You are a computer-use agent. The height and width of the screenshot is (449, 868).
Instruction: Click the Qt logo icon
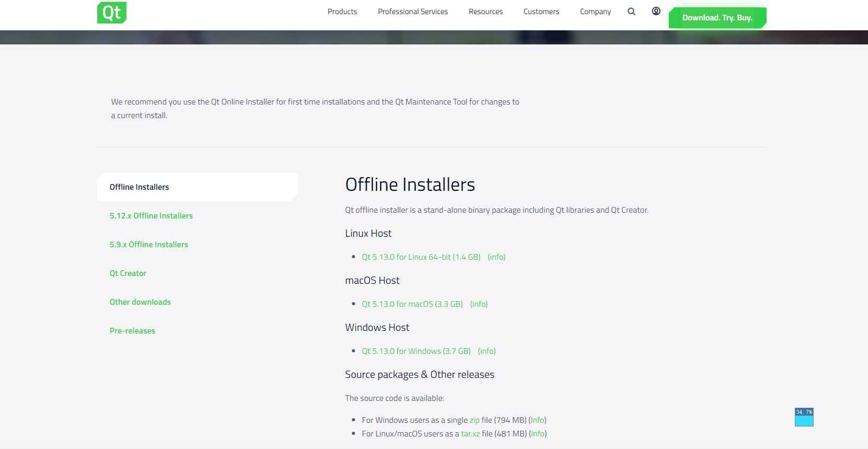112,13
